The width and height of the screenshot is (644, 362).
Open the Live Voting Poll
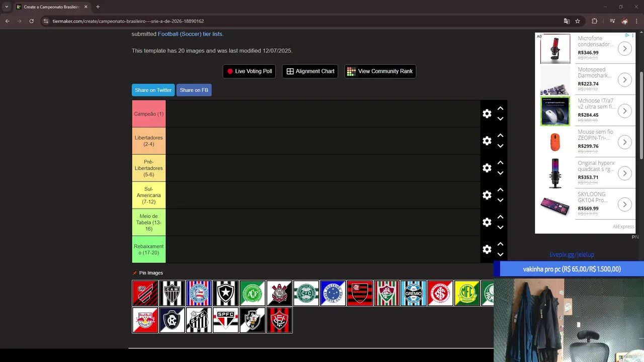(x=249, y=71)
